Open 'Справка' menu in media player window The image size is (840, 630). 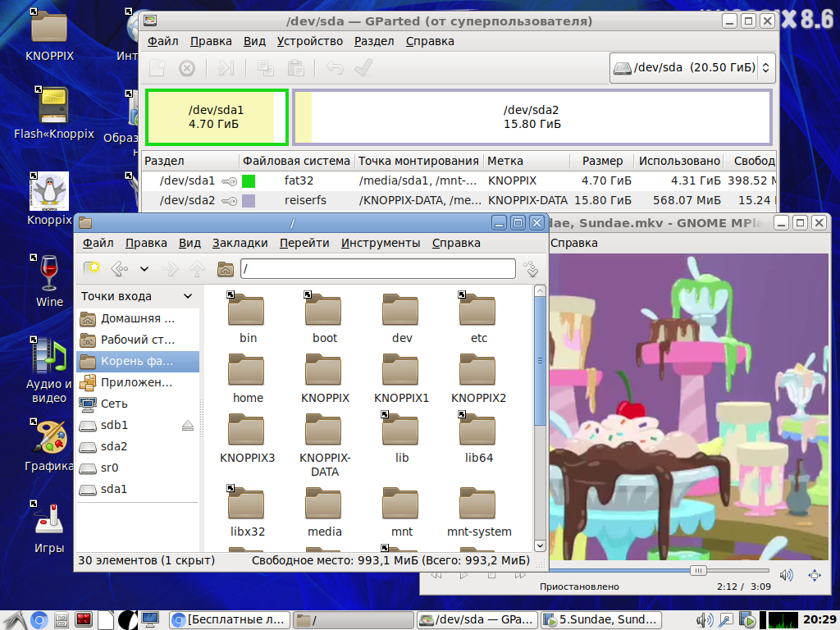click(573, 243)
